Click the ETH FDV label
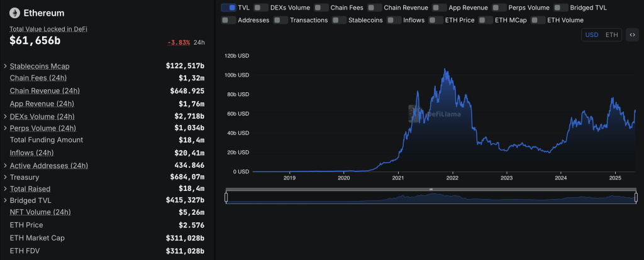This screenshot has height=260, width=644. coord(25,251)
